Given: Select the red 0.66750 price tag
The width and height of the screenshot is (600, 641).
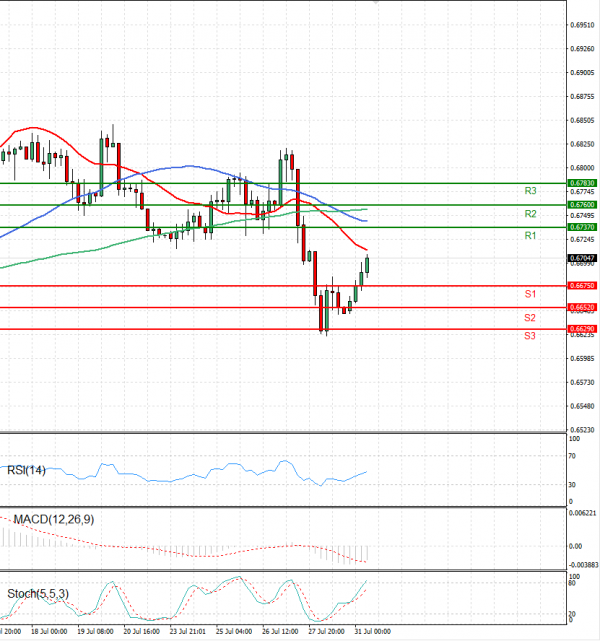Looking at the screenshot, I should pos(582,286).
